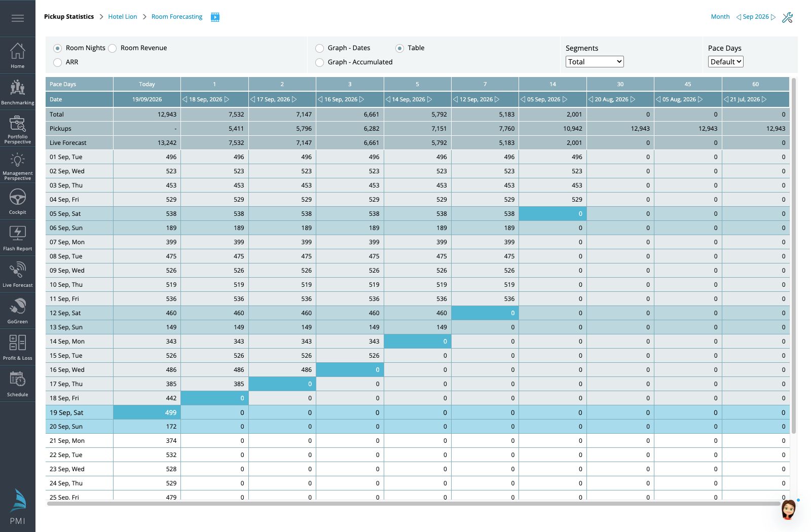811x532 pixels.
Task: Open Flash Report in sidebar
Action: click(x=18, y=238)
